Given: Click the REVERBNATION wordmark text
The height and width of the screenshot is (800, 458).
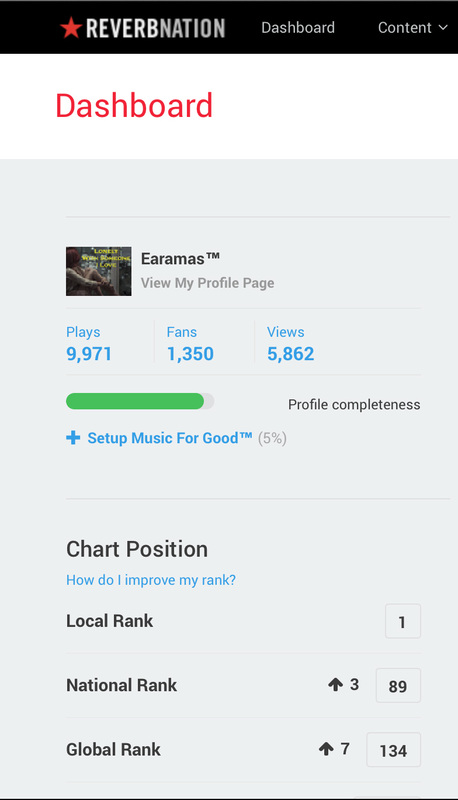Looking at the screenshot, I should pos(156,28).
